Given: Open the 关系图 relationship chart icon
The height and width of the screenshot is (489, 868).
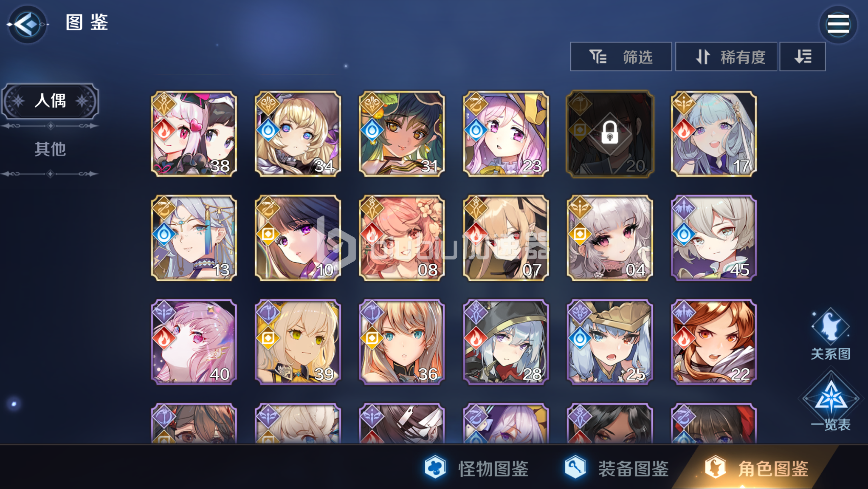Looking at the screenshot, I should [831, 334].
